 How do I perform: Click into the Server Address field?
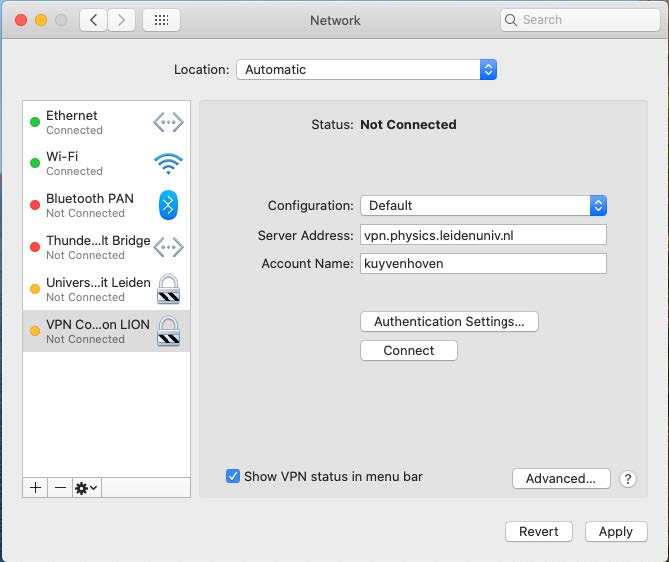pos(483,235)
